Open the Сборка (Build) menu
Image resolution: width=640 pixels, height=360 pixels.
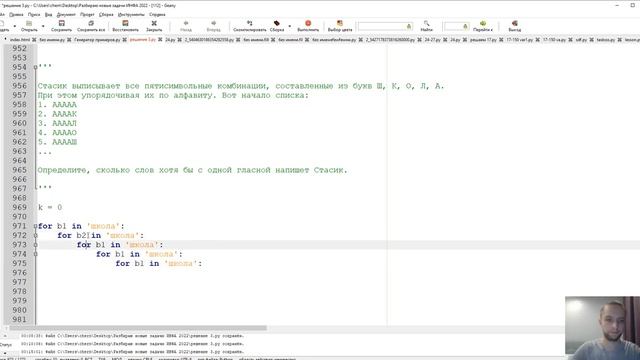pos(106,14)
